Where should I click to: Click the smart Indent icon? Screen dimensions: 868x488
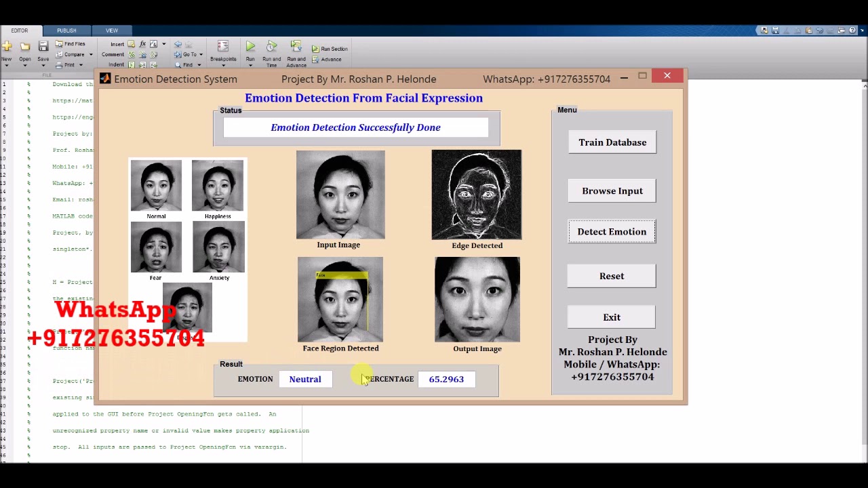(x=131, y=65)
